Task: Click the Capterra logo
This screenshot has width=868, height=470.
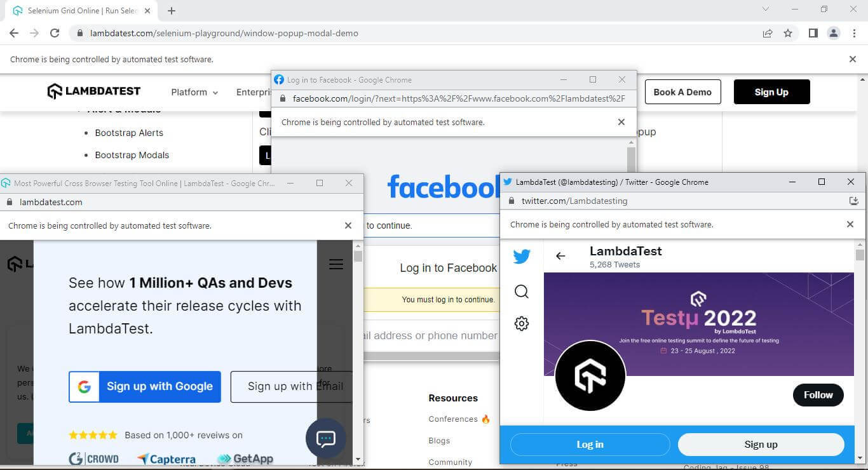Action: [166, 459]
